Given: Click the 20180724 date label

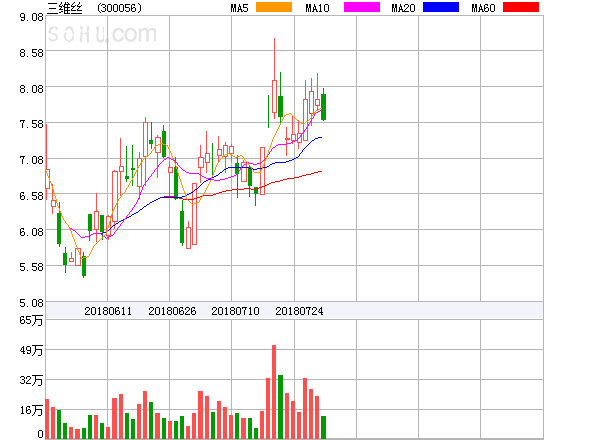Looking at the screenshot, I should pos(299,311).
